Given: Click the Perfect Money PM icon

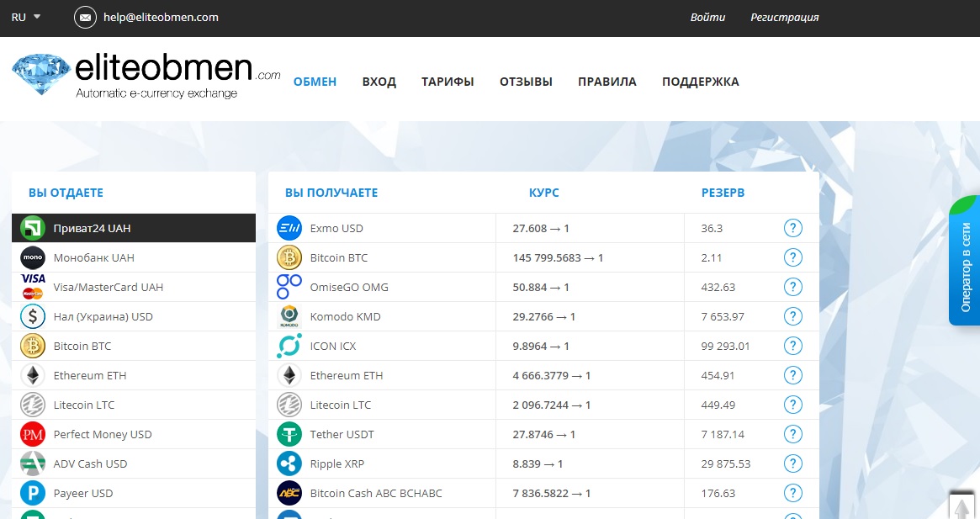Looking at the screenshot, I should pos(33,434).
